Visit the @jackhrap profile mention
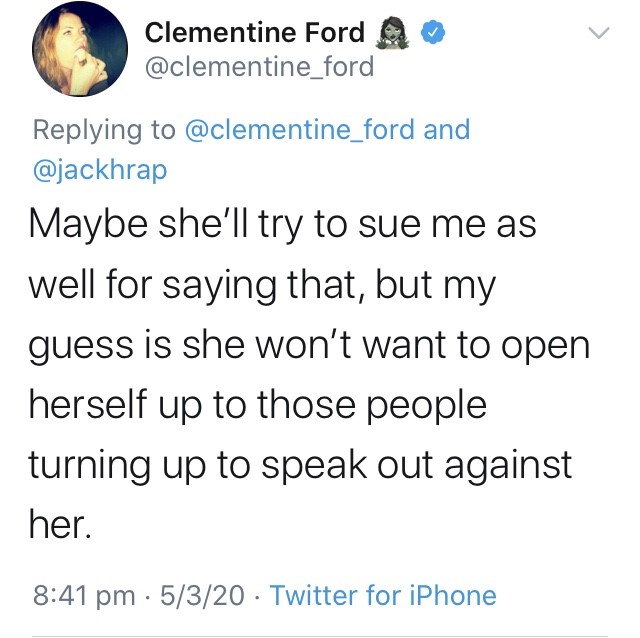The image size is (640, 638). (x=100, y=169)
